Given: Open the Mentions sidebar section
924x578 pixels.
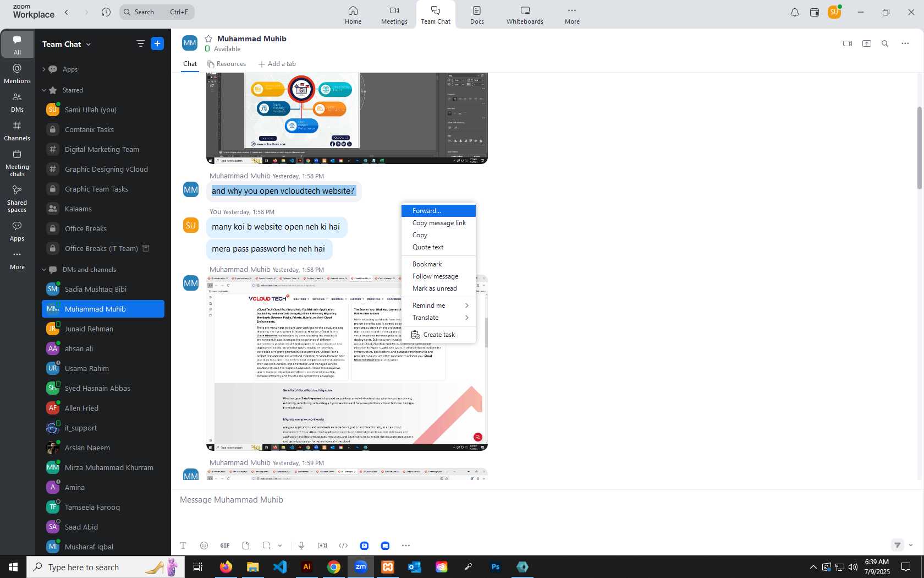Looking at the screenshot, I should 17,74.
